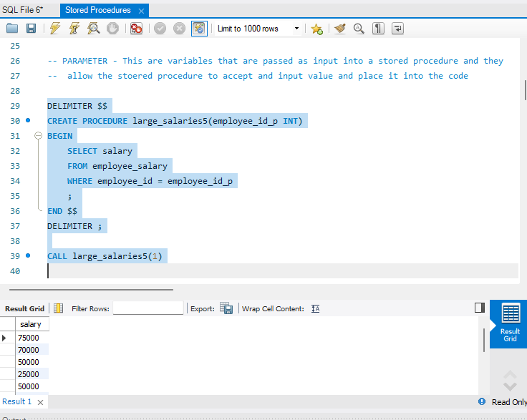The image size is (527, 420).
Task: Click the result grid vertical scrollbar
Action: coord(483,341)
